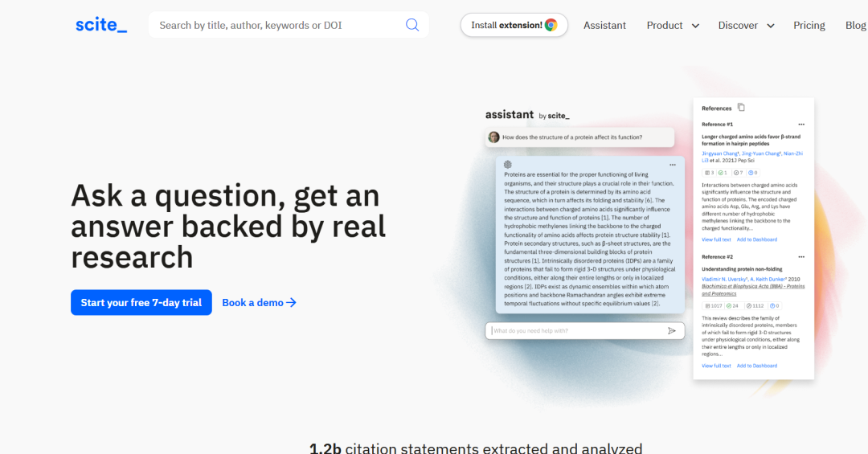Click the Chrome icon in Install extension

click(x=551, y=25)
